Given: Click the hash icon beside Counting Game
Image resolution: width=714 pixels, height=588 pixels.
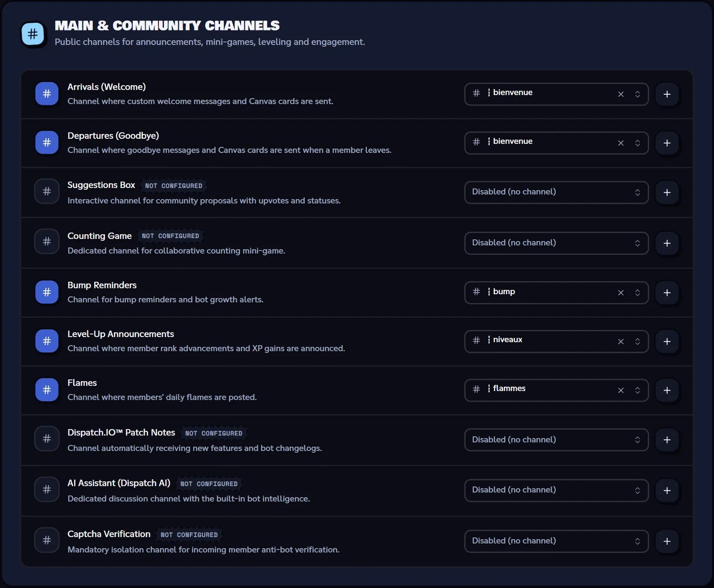Looking at the screenshot, I should click(47, 242).
